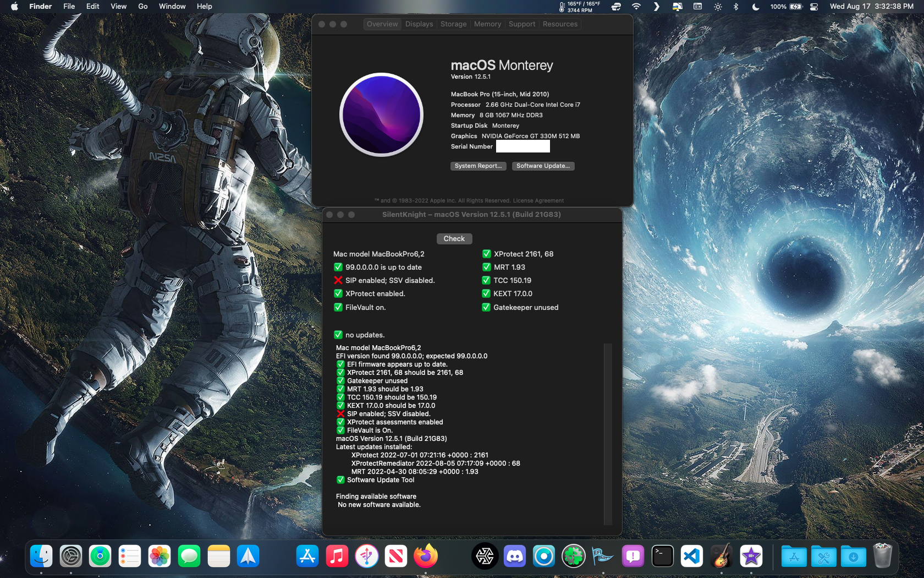Click the display brightness sun icon in menu bar
The image size is (924, 578).
click(718, 7)
